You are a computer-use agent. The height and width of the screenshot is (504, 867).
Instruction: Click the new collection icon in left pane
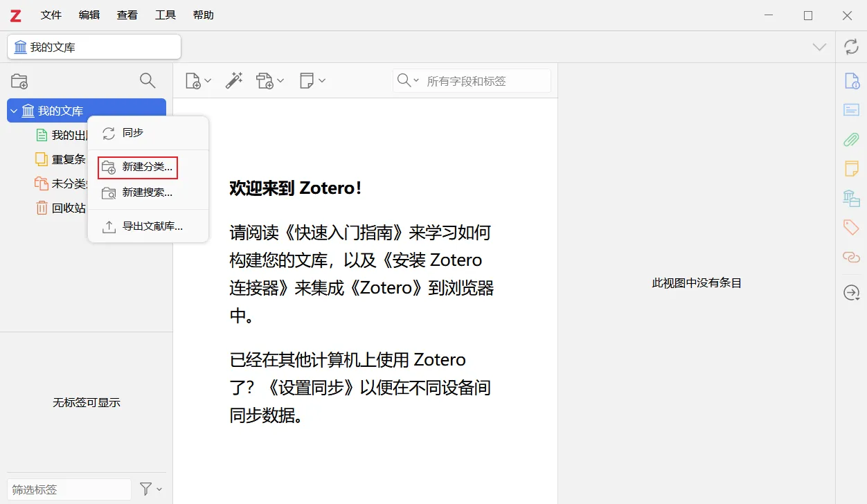19,81
